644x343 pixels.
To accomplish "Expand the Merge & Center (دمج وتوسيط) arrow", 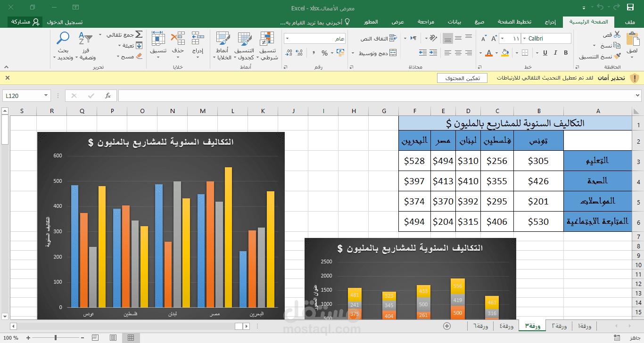I will (354, 53).
